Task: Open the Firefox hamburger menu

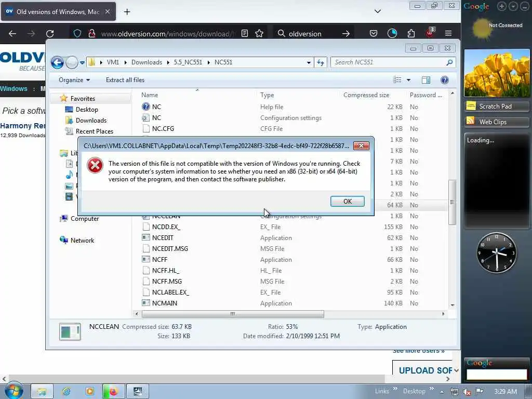Action: tap(448, 33)
